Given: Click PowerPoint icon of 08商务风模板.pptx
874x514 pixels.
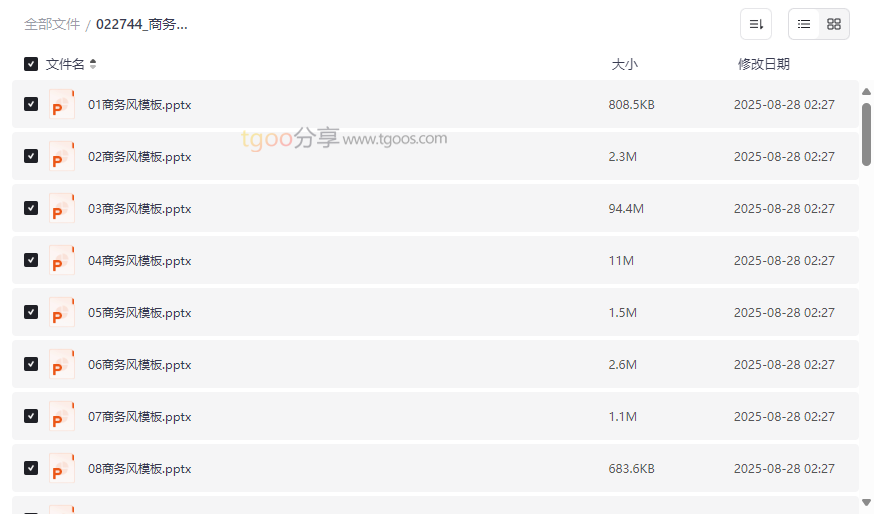Looking at the screenshot, I should (62, 468).
